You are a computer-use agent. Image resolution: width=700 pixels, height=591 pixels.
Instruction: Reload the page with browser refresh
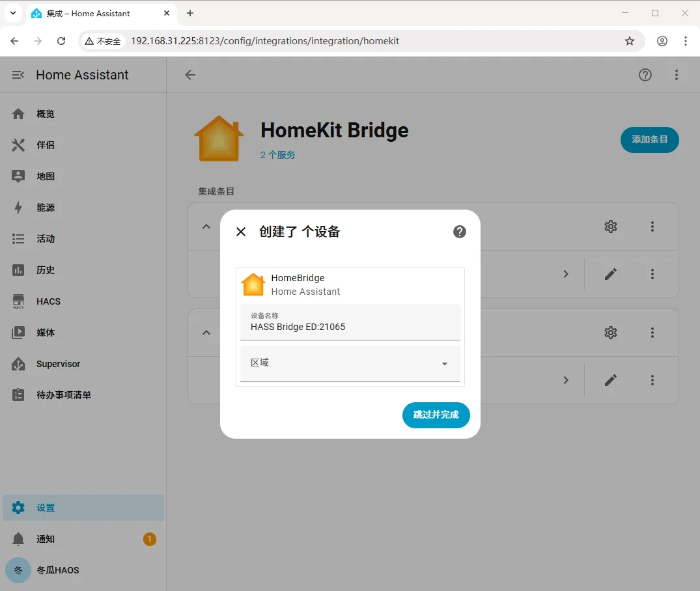[x=61, y=41]
